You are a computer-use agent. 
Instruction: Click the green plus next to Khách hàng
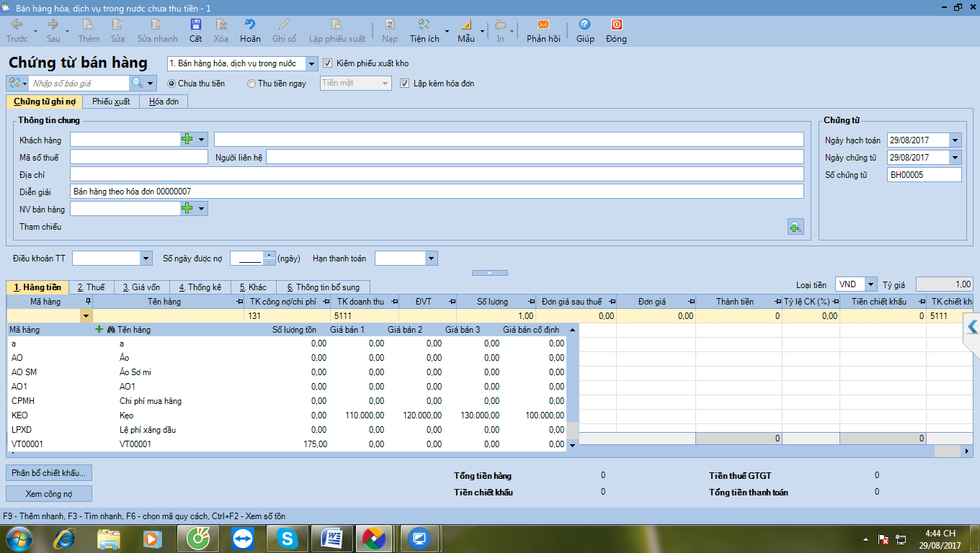187,139
